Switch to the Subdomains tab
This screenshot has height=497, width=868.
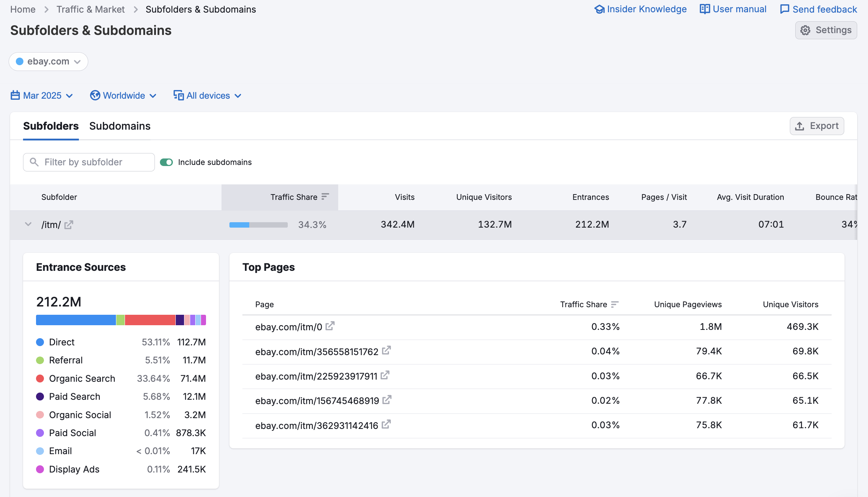pyautogui.click(x=120, y=126)
